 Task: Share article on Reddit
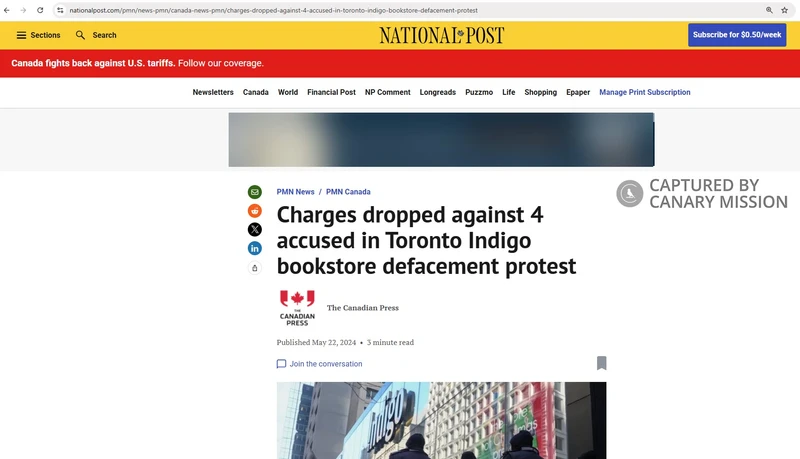pos(255,211)
